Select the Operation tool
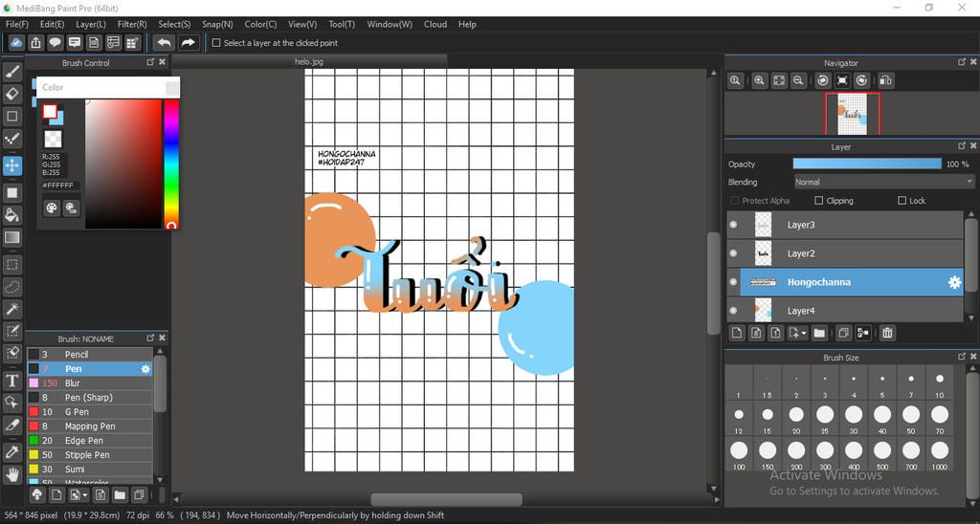Viewport: 980px width, 524px height. tap(11, 403)
